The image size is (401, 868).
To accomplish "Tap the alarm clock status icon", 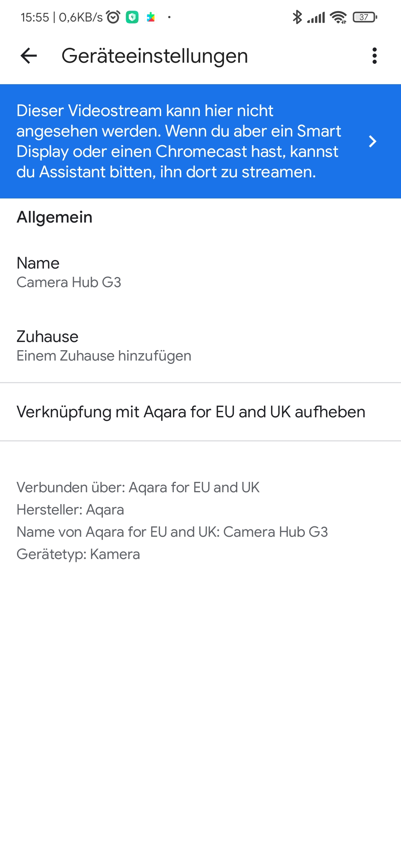I will pyautogui.click(x=113, y=17).
